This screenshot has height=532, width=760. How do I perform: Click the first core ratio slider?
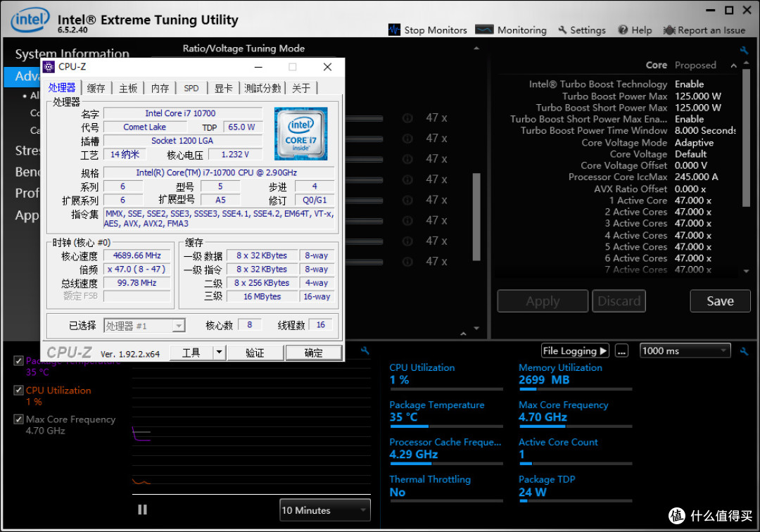[x=364, y=118]
